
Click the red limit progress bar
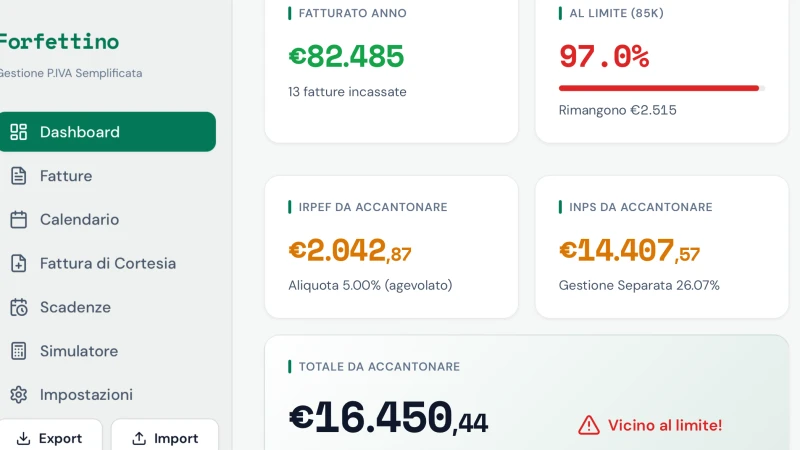[x=658, y=88]
